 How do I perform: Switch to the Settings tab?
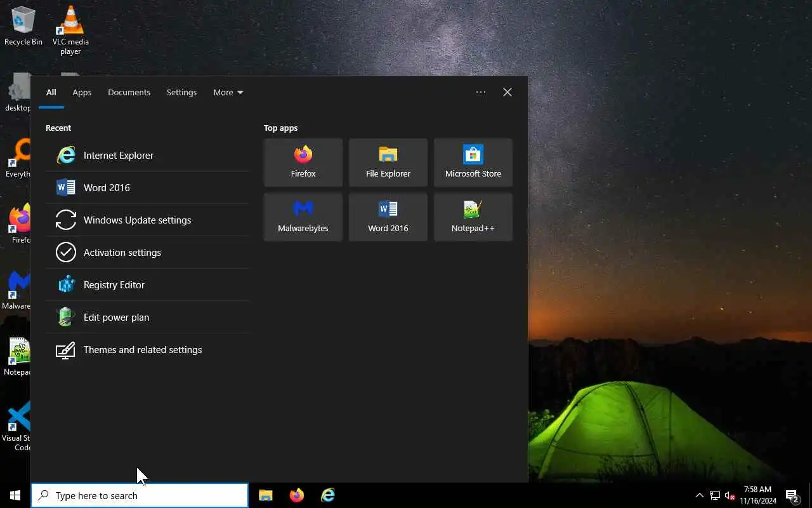point(181,92)
